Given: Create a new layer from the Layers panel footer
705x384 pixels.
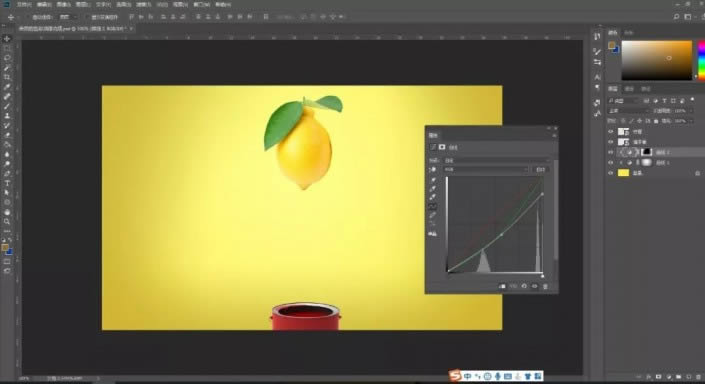Looking at the screenshot, I should tap(688, 377).
